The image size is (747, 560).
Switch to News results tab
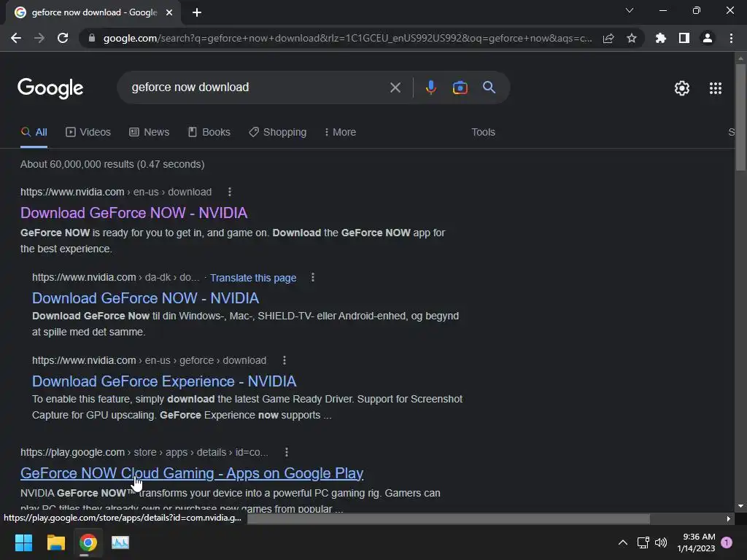coord(149,133)
